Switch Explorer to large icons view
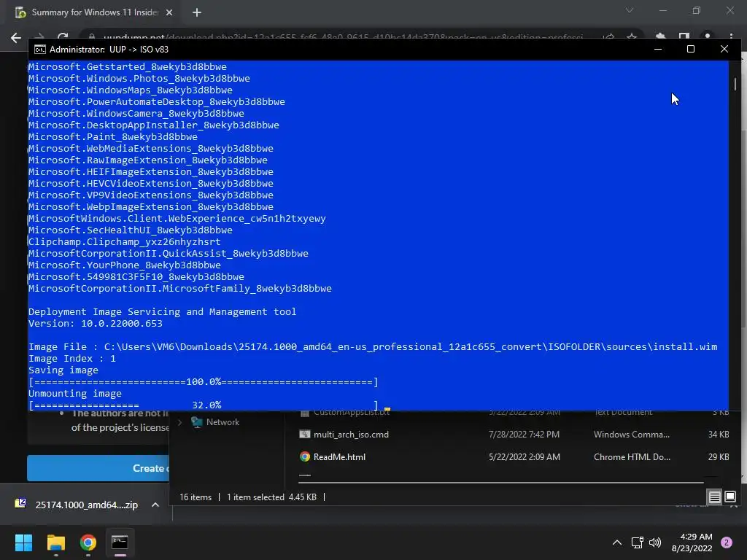The image size is (747, 560). (729, 497)
